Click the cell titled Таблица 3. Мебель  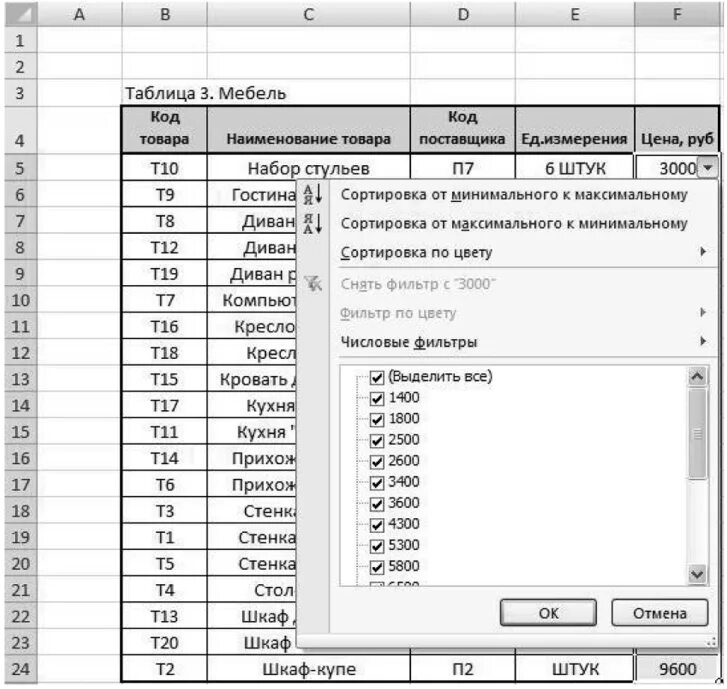tap(206, 93)
